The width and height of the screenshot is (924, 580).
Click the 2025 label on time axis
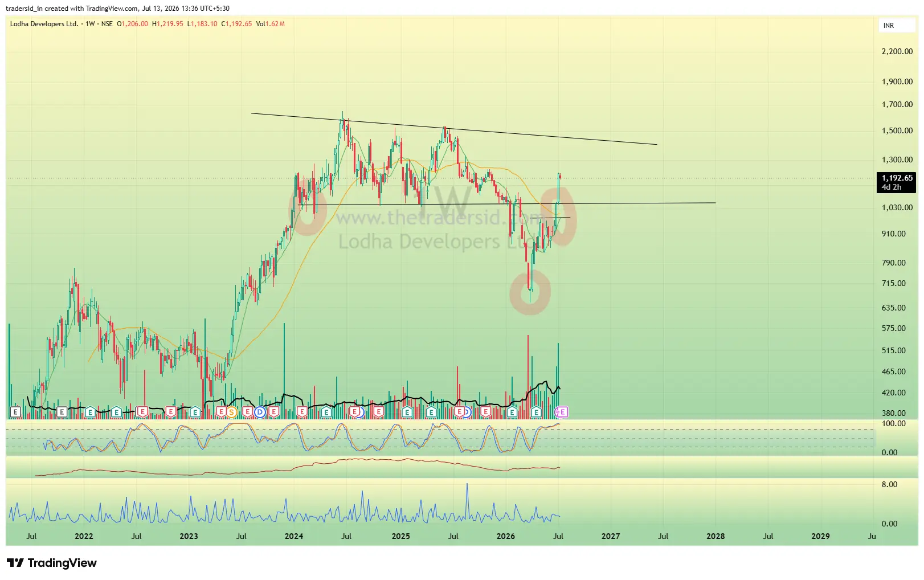point(400,536)
